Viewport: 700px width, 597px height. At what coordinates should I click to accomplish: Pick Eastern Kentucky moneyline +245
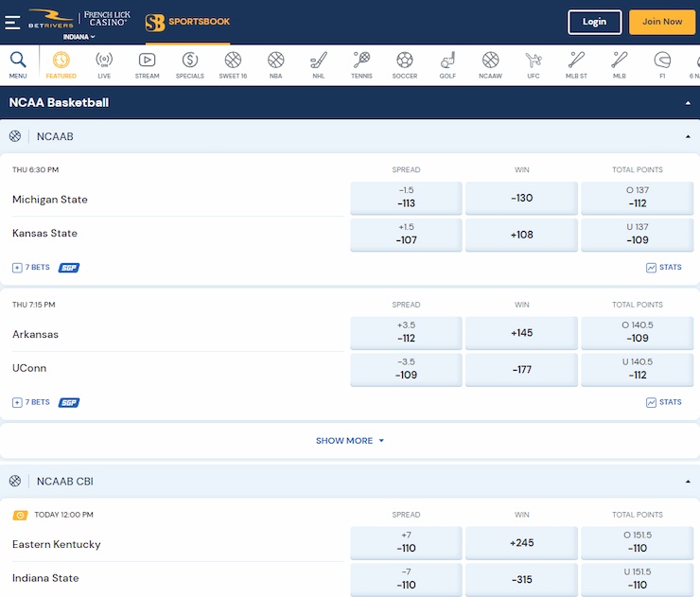[x=521, y=542]
